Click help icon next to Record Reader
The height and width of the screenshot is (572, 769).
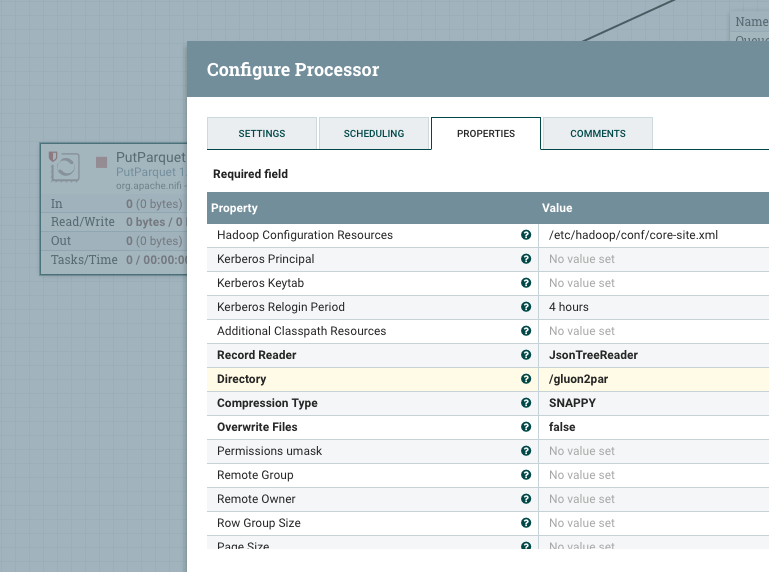(x=526, y=355)
